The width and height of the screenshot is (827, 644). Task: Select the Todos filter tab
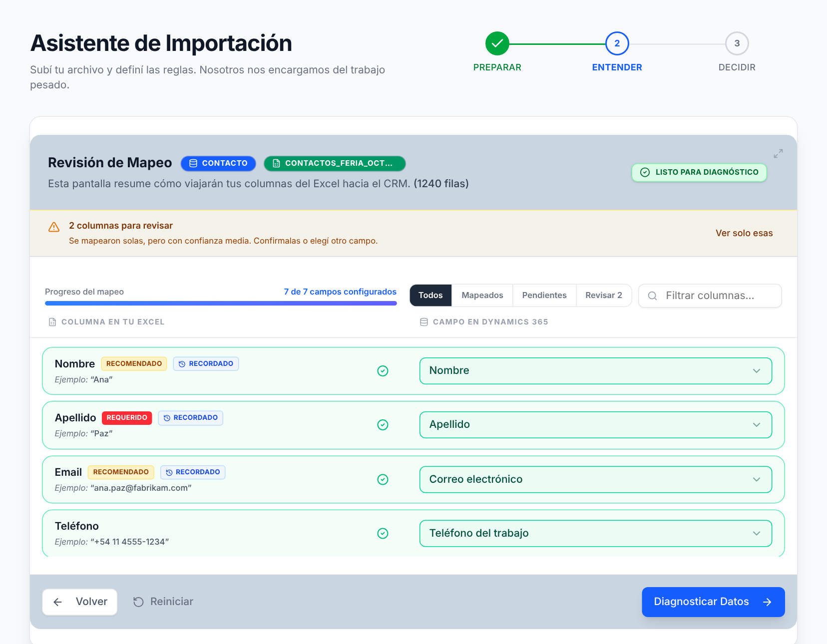[430, 296]
